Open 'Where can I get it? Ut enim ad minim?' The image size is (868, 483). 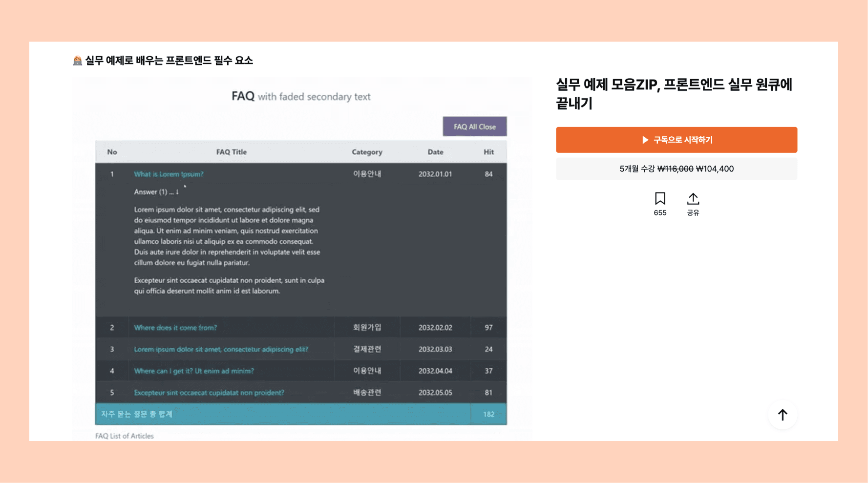(x=194, y=371)
